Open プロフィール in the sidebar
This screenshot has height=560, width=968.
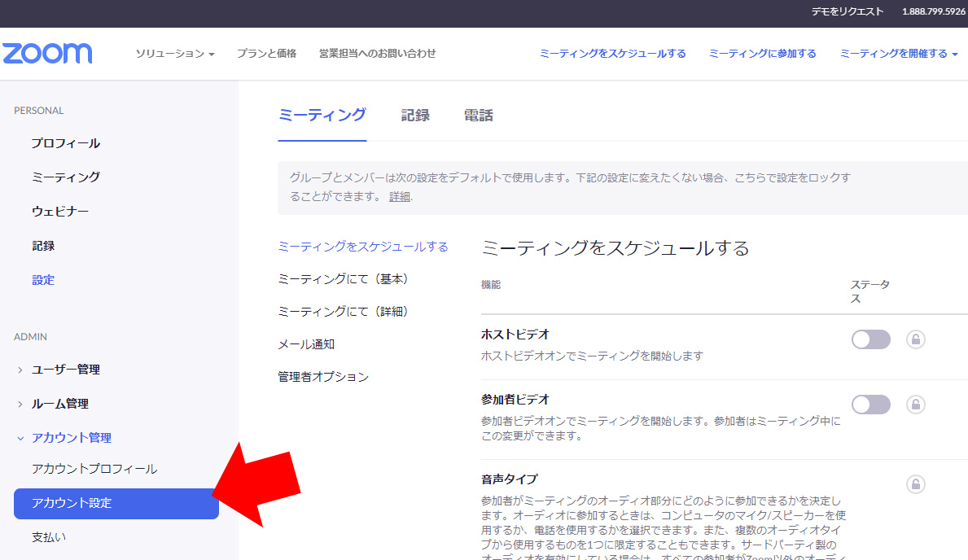click(x=66, y=143)
